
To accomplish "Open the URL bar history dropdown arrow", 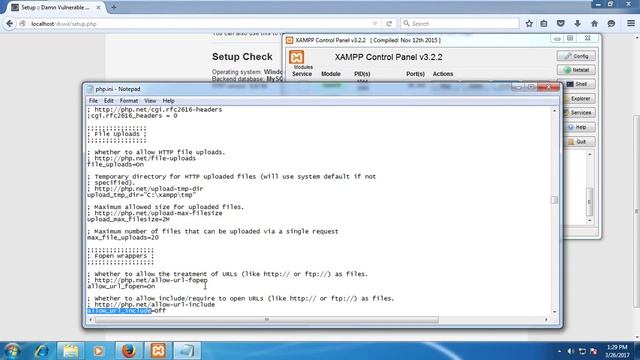I will [x=375, y=24].
